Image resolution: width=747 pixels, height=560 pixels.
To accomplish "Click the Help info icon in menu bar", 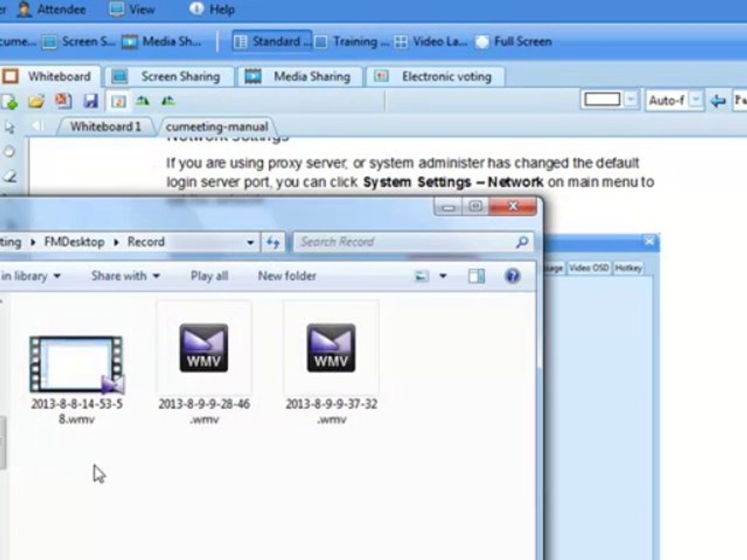I will (x=196, y=9).
